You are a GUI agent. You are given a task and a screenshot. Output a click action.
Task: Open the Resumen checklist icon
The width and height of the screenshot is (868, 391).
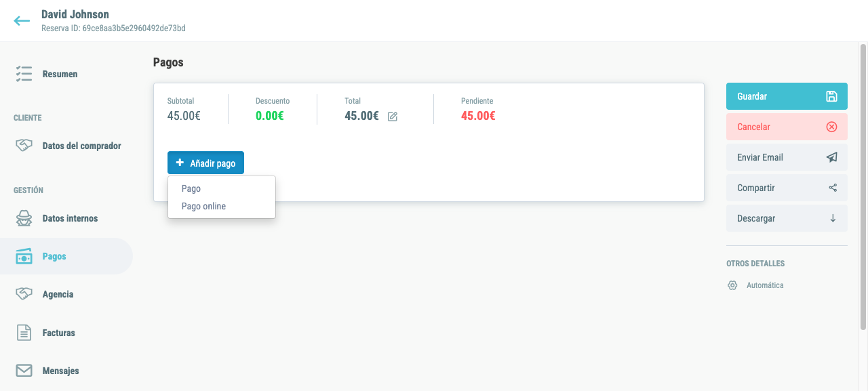pos(24,74)
